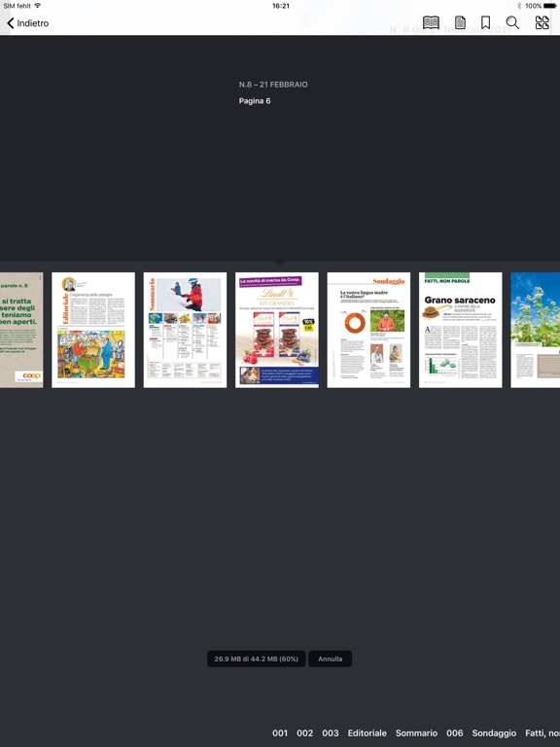Open the Editoriale page thumbnail
This screenshot has height=747, width=560.
coord(93,330)
